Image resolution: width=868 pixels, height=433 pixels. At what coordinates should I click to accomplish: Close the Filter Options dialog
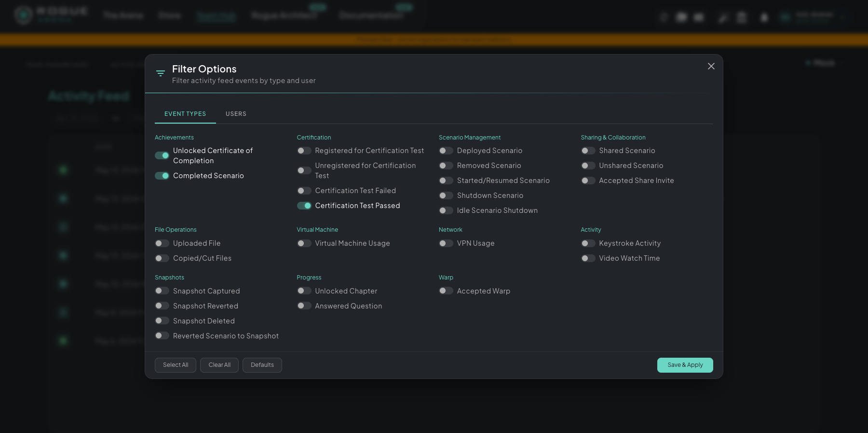711,66
